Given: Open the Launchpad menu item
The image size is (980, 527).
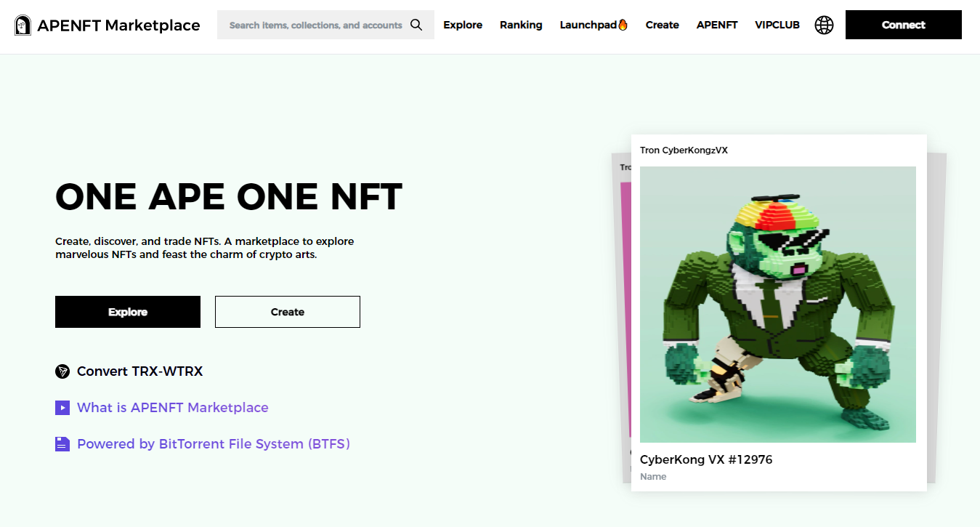Looking at the screenshot, I should click(594, 25).
